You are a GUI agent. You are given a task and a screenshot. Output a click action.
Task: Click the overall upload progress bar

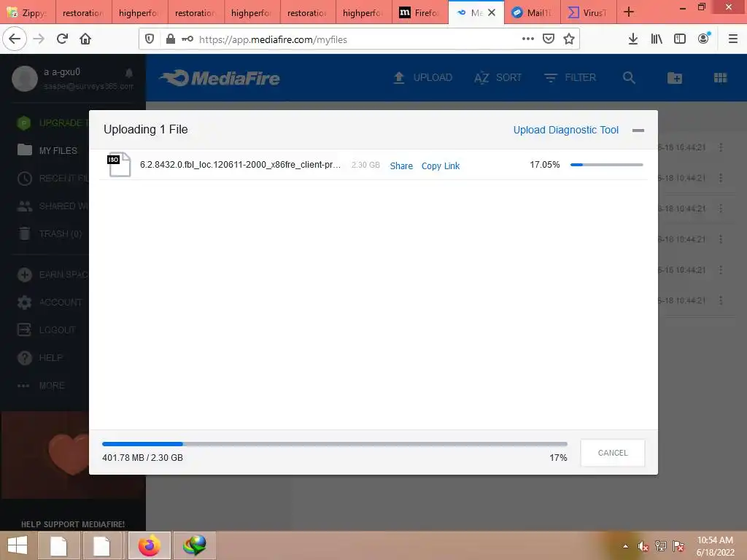click(334, 444)
